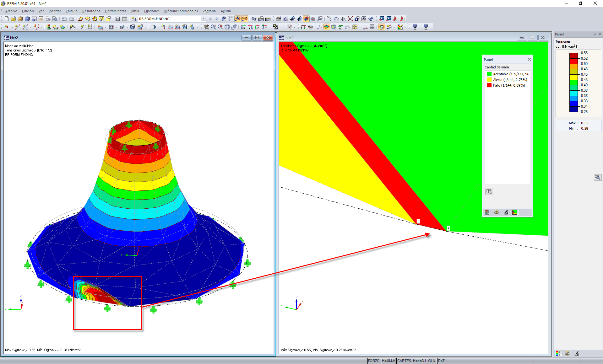Click the zoom icon on right panel edge
603x364 pixels.
[597, 178]
